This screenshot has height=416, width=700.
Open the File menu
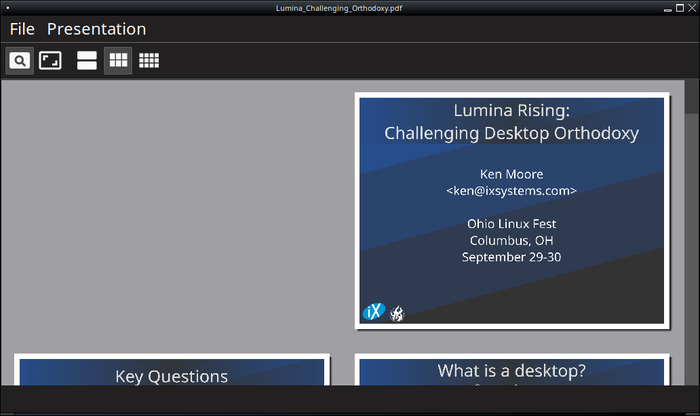point(22,29)
